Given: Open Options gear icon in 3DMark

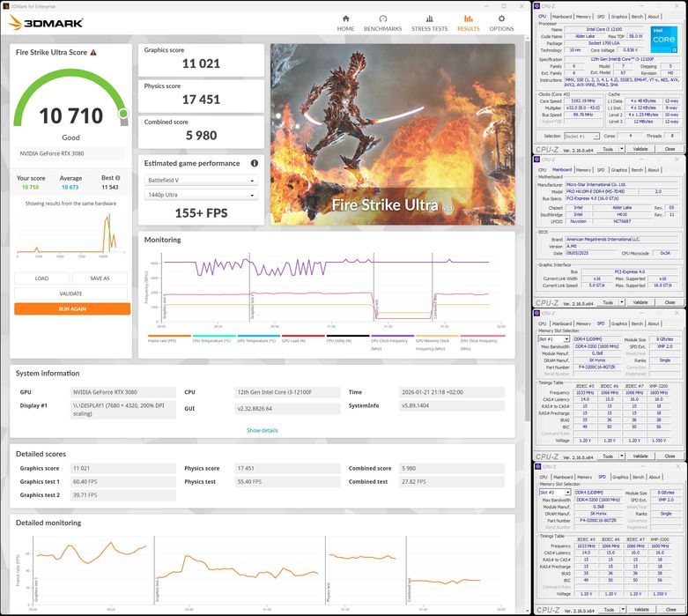Looking at the screenshot, I should tap(501, 19).
